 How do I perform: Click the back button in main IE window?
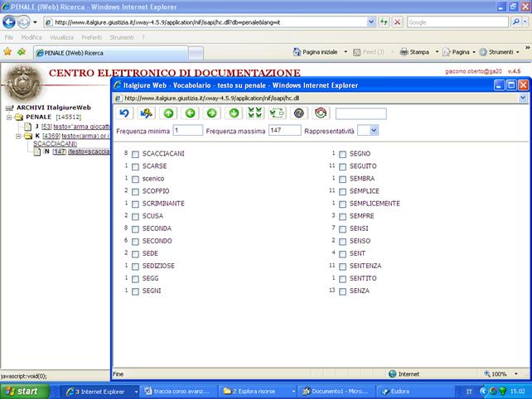(x=9, y=22)
